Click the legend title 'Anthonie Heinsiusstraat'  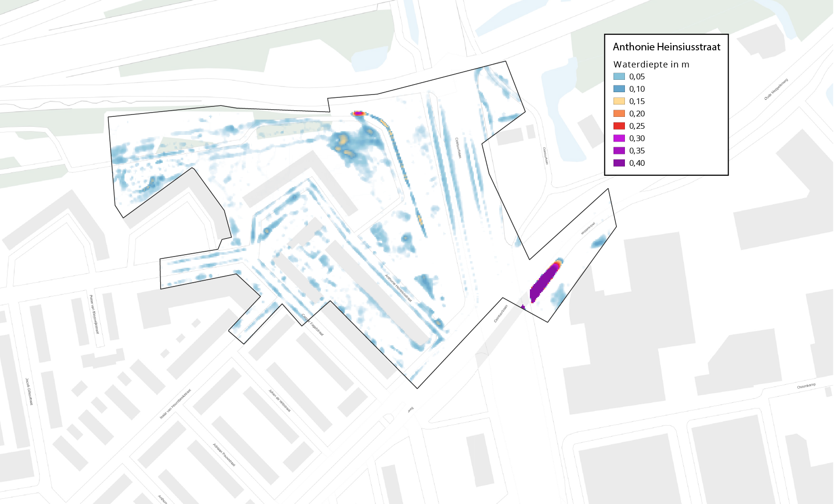666,47
